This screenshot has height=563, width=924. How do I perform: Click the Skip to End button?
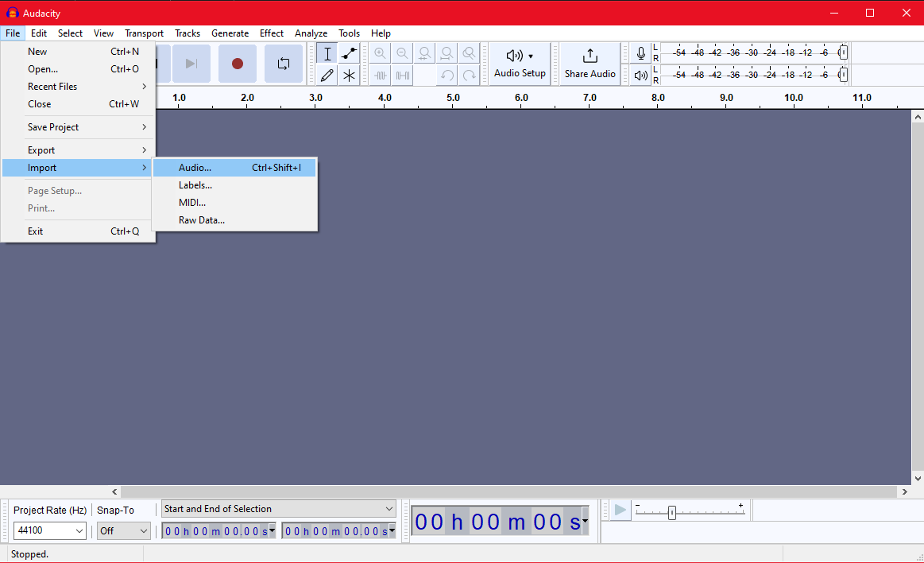click(191, 64)
